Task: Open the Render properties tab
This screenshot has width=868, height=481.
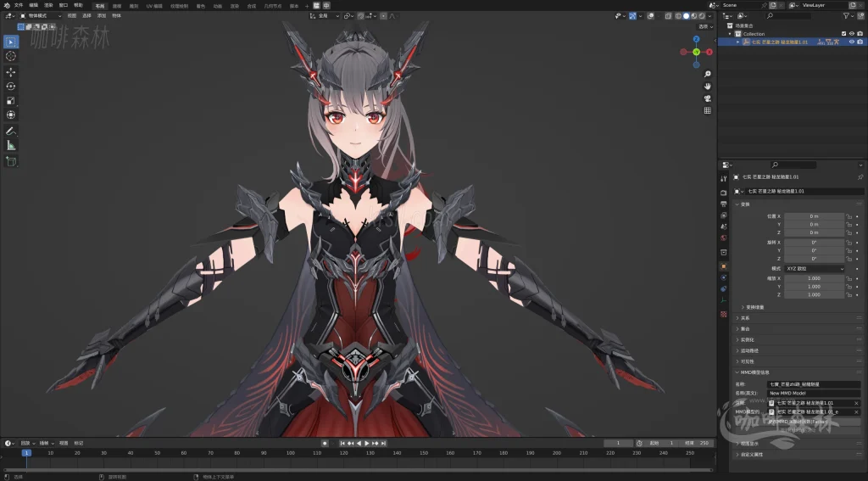Action: (724, 193)
